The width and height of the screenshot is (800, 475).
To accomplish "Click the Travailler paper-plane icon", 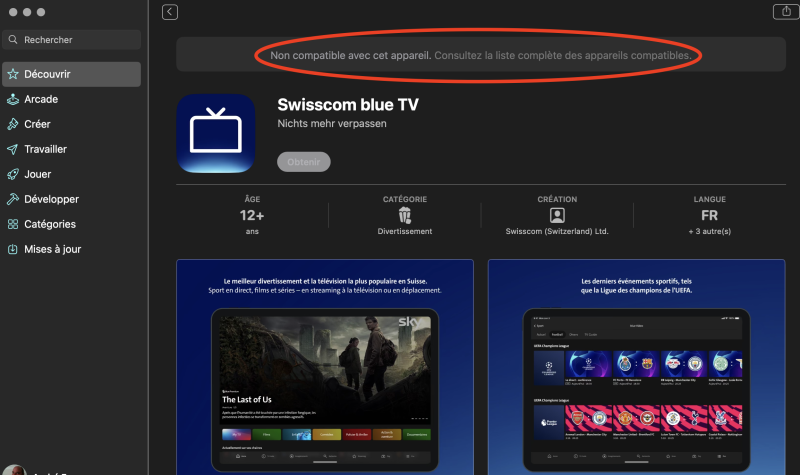I will coord(13,149).
